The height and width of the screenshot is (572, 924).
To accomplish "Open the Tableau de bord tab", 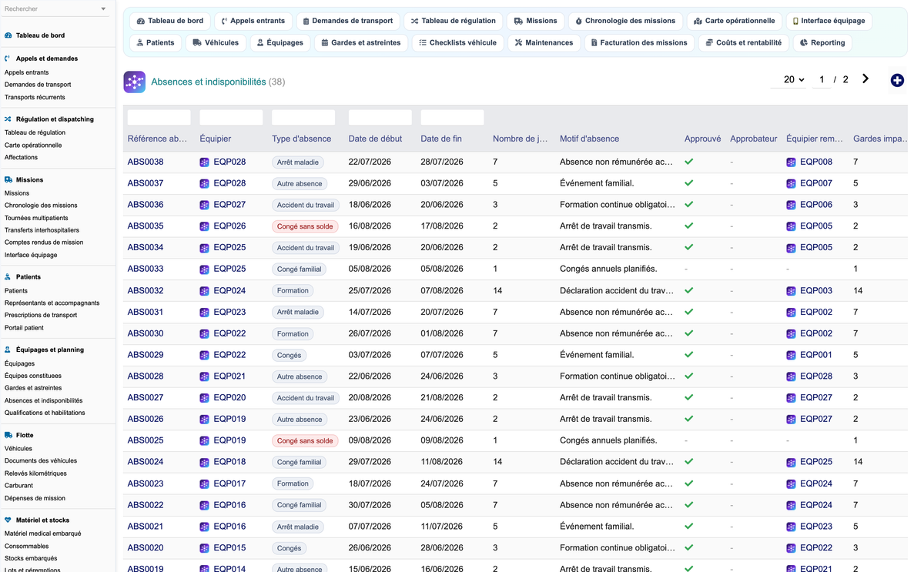I will (169, 21).
